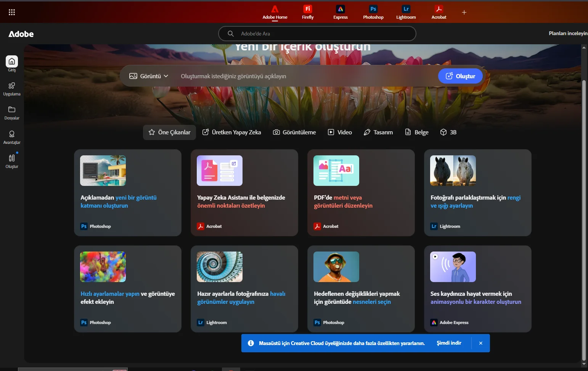This screenshot has width=588, height=371.
Task: Dismiss the Creative Cloud download banner
Action: 481,343
